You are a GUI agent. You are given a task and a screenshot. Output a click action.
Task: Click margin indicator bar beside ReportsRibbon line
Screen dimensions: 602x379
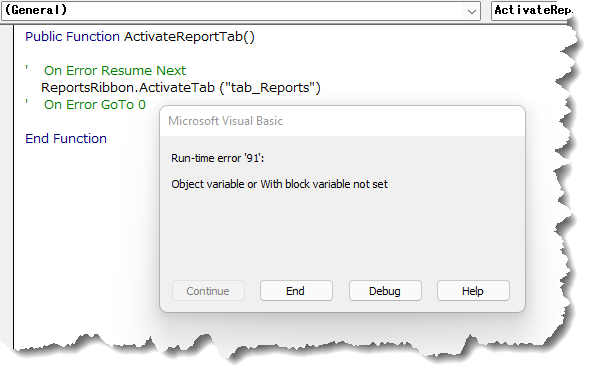tap(7, 88)
